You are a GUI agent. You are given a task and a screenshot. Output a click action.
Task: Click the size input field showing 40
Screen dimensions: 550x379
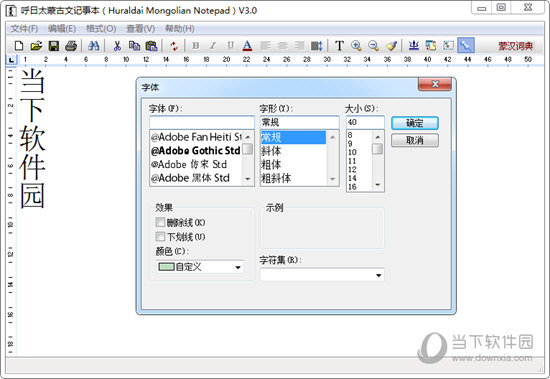pyautogui.click(x=365, y=122)
